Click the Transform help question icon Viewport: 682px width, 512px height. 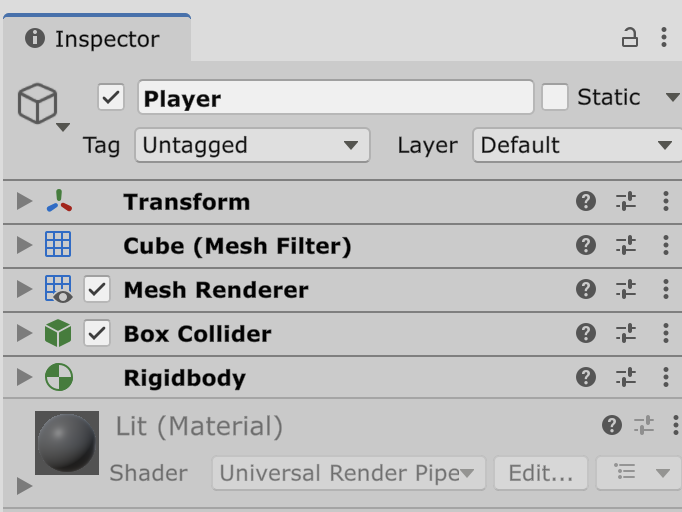(x=586, y=202)
